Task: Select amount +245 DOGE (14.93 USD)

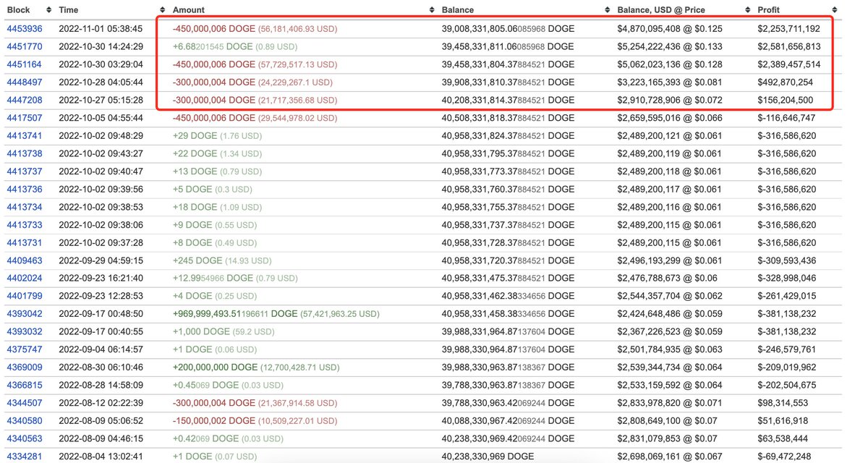Action: pos(222,260)
